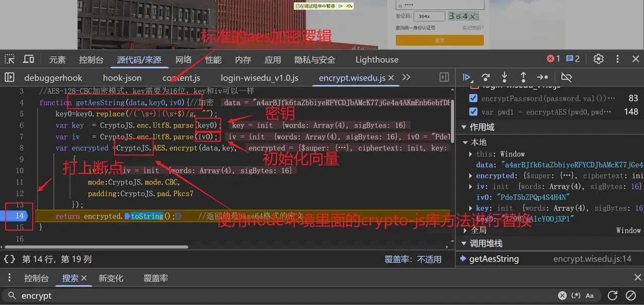Expand the encrypted variable in scope
This screenshot has width=644, height=305.
pos(470,176)
